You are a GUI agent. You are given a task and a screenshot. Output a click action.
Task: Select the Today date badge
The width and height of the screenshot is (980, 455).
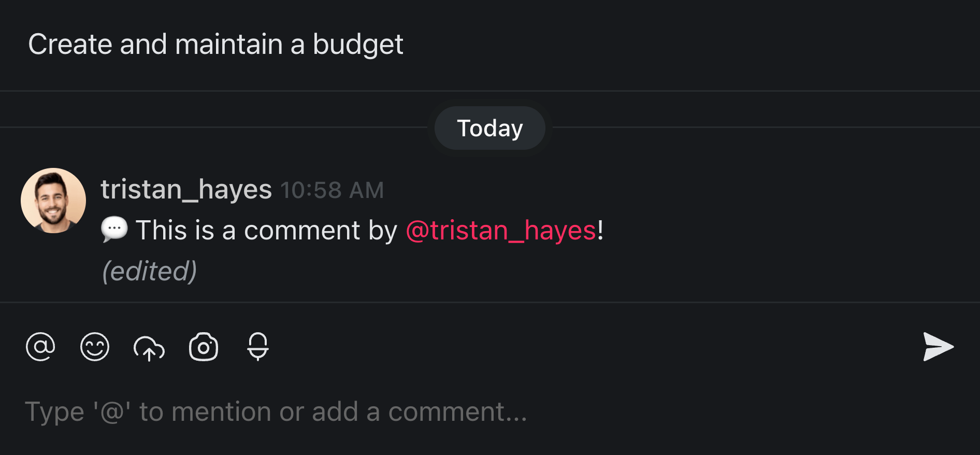coord(489,127)
